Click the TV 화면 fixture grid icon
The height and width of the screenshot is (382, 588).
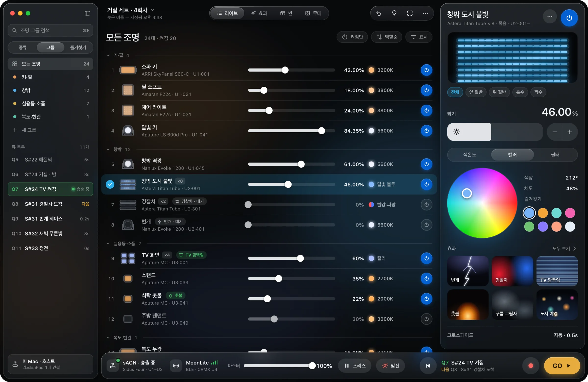128,258
